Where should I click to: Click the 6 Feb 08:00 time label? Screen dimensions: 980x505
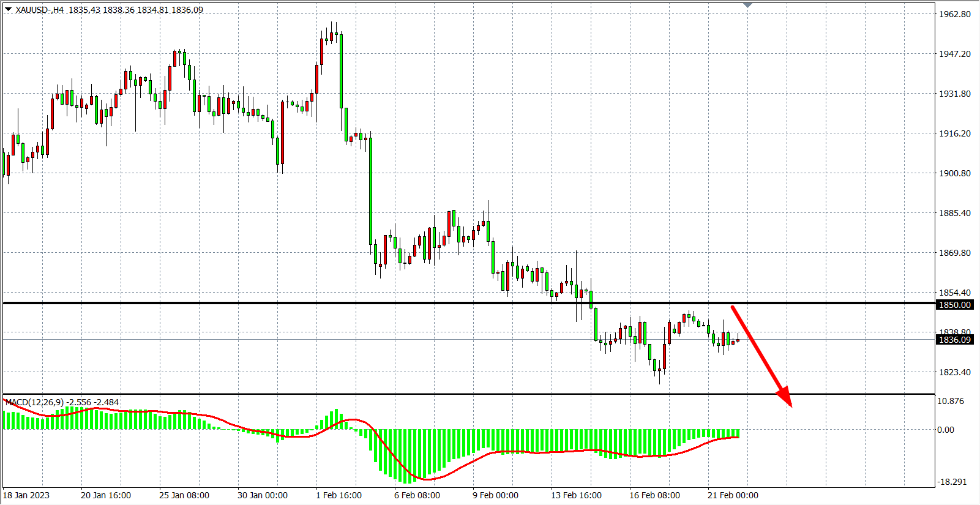(417, 495)
